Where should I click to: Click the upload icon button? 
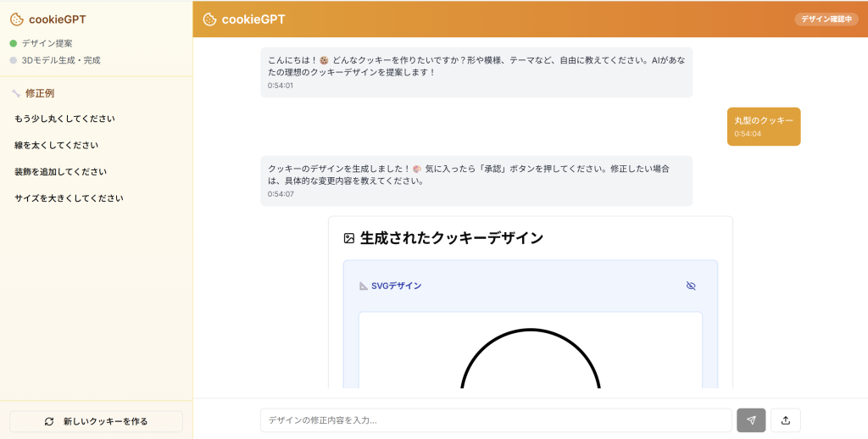pos(786,420)
